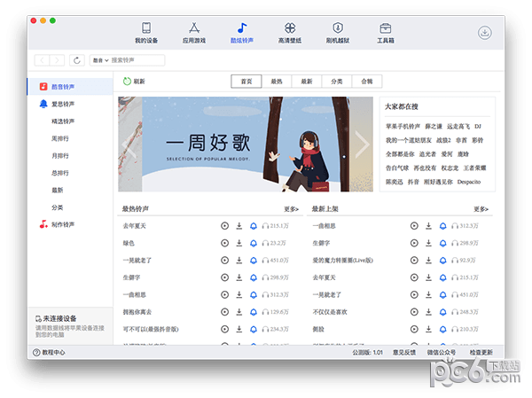Play 绿色 ringtone
The width and height of the screenshot is (532, 398).
point(224,243)
